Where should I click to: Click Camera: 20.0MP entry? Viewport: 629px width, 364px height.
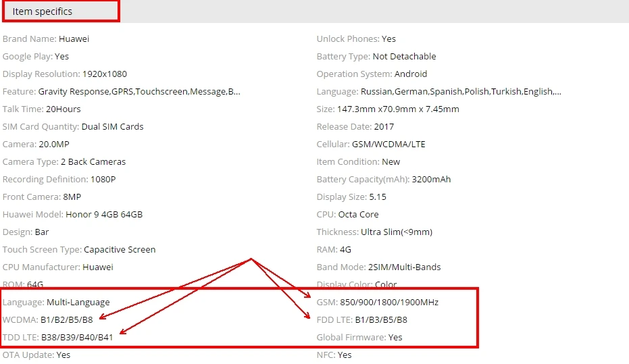36,145
